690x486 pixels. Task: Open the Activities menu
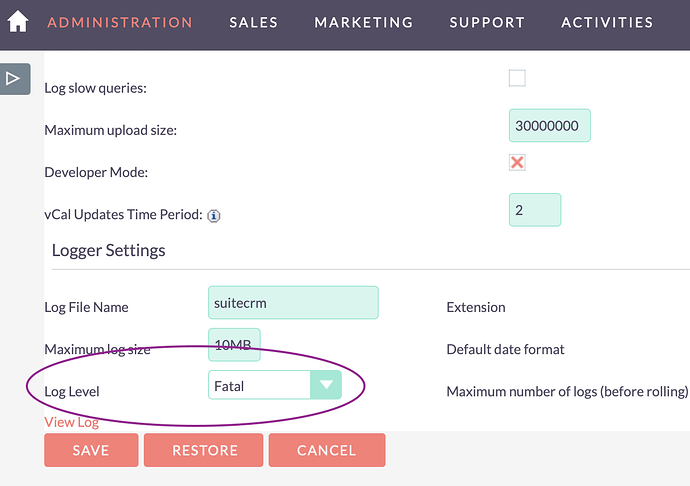(x=607, y=22)
